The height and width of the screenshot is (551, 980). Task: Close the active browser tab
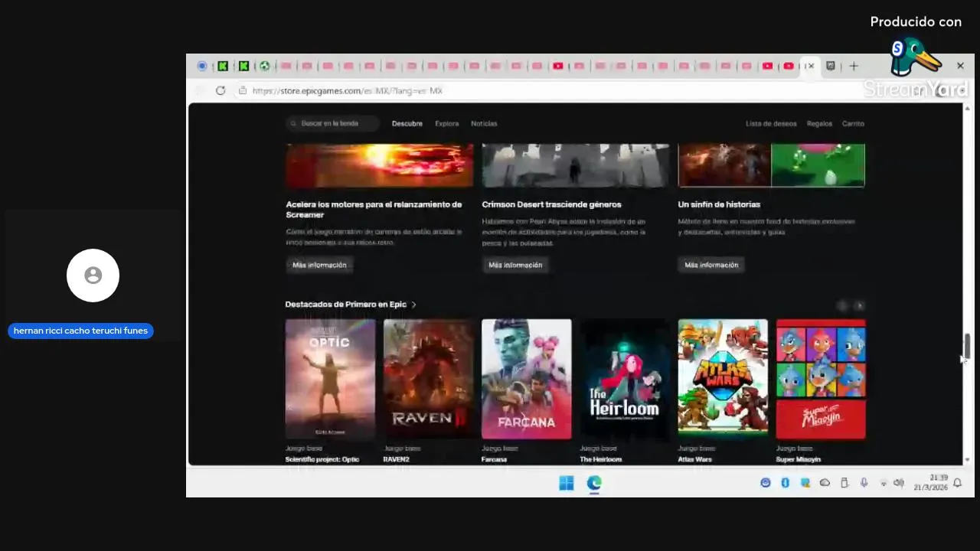pos(810,66)
